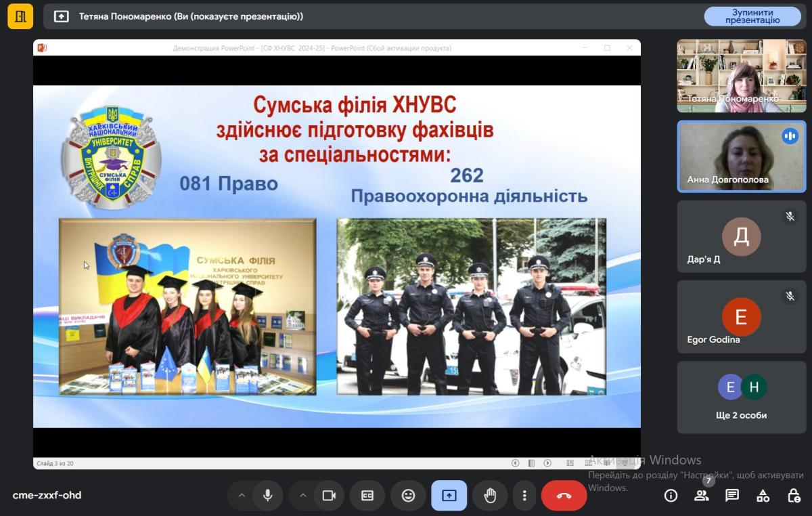The image size is (812, 516).
Task: Click the present screen button
Action: (449, 495)
